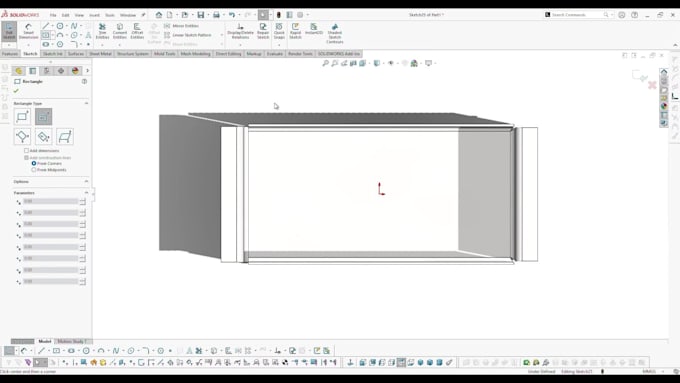
Task: Toggle Shaded Sketch Contours
Action: pyautogui.click(x=335, y=33)
